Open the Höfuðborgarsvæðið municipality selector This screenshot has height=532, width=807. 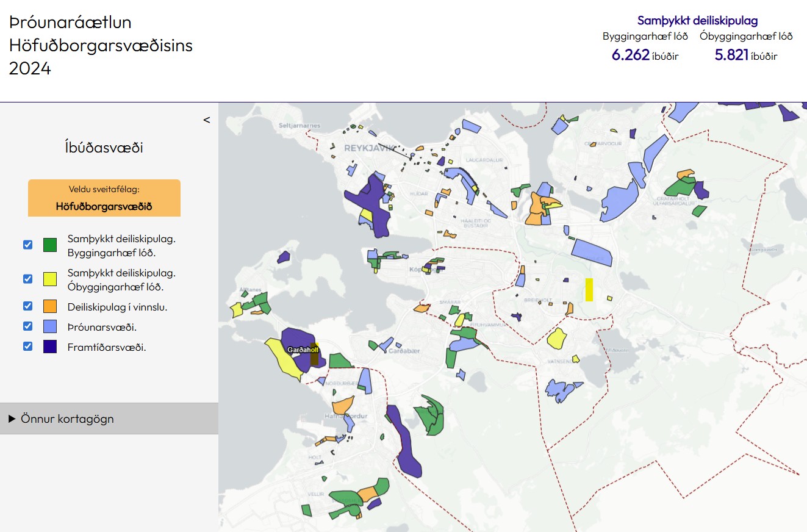pyautogui.click(x=104, y=198)
